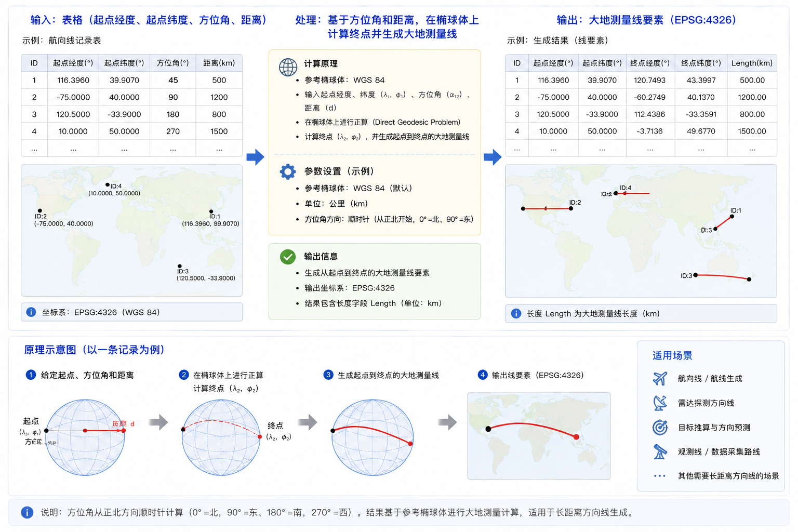Click the step 2 globe with the dashed red arc

pyautogui.click(x=221, y=437)
